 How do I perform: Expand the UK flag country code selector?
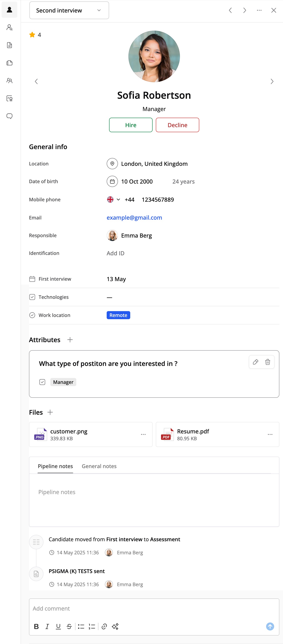(x=113, y=199)
